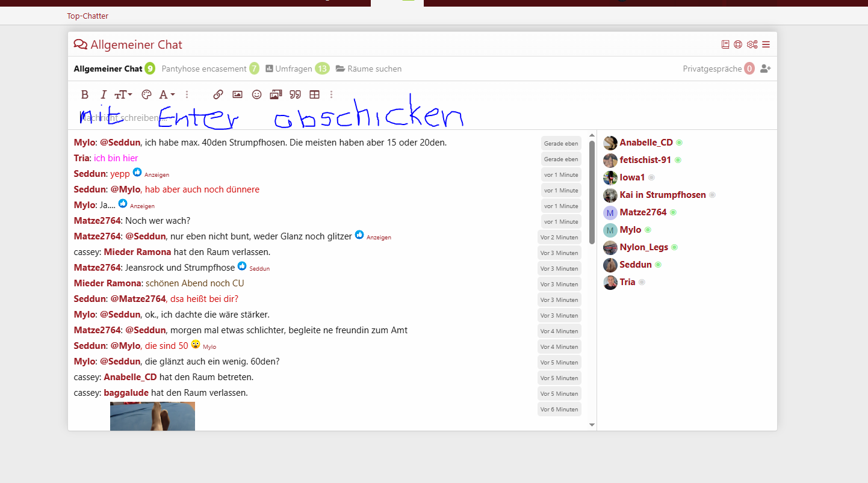Screen dimensions: 868x483
Task: Open the hamburger menu in chat header
Action: [766, 45]
